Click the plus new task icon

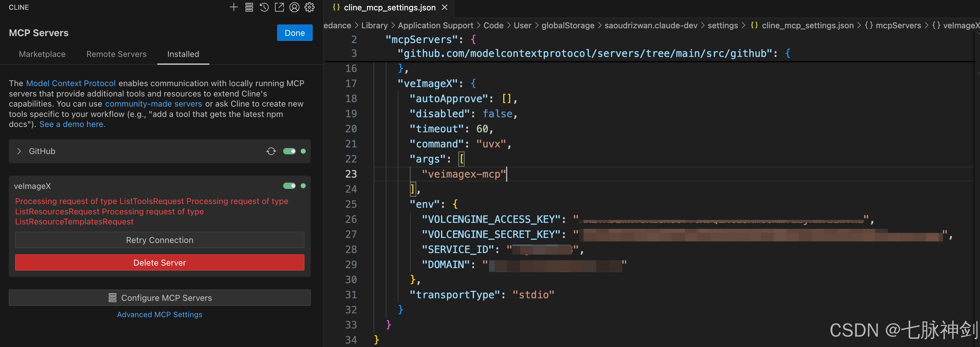[x=234, y=7]
